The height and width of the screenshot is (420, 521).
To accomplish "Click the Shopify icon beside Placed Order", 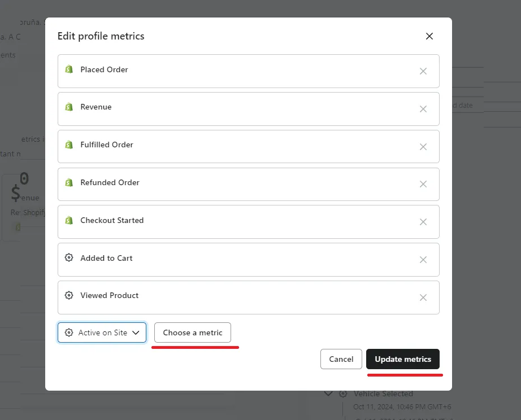I will pos(69,69).
